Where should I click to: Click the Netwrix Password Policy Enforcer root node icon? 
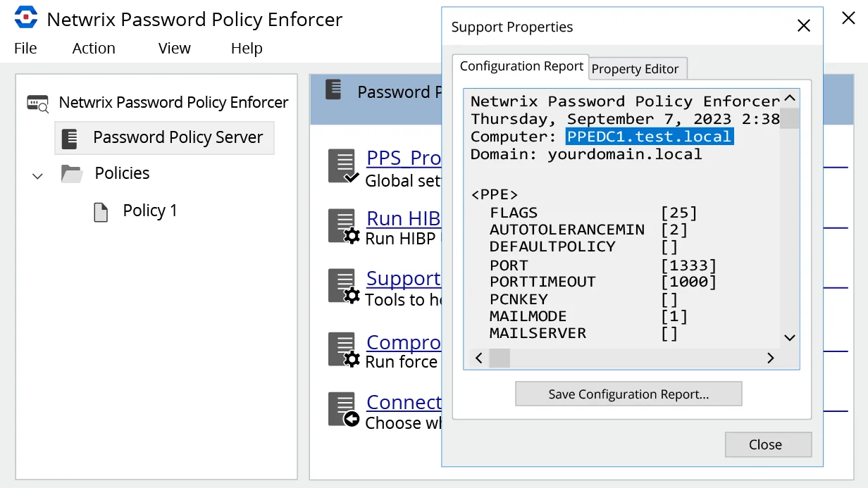(38, 103)
